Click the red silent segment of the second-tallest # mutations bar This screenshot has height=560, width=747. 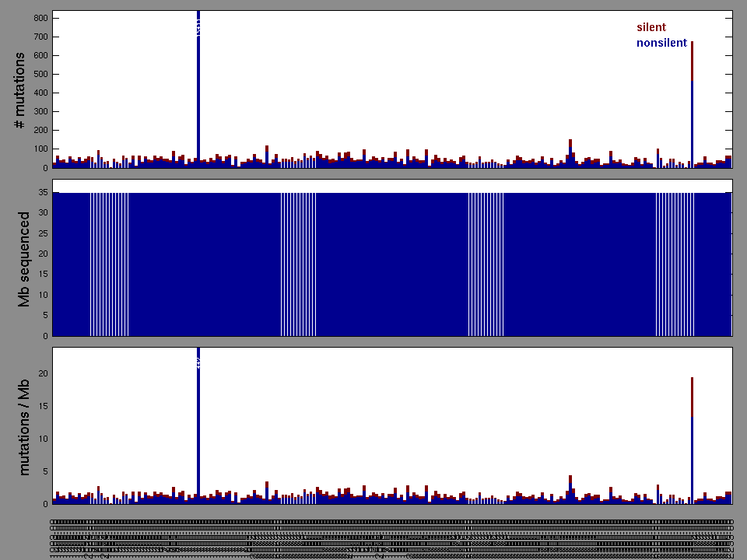click(x=692, y=61)
